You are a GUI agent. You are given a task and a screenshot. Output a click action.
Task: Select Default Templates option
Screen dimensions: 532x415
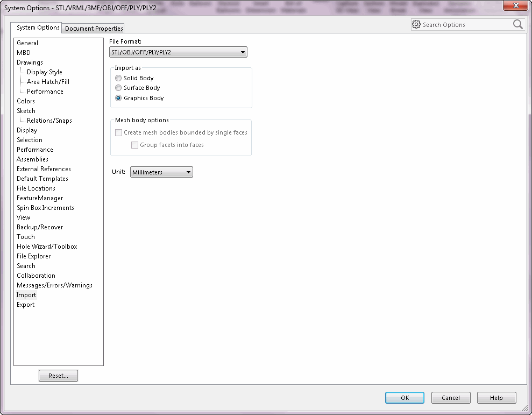pos(42,179)
